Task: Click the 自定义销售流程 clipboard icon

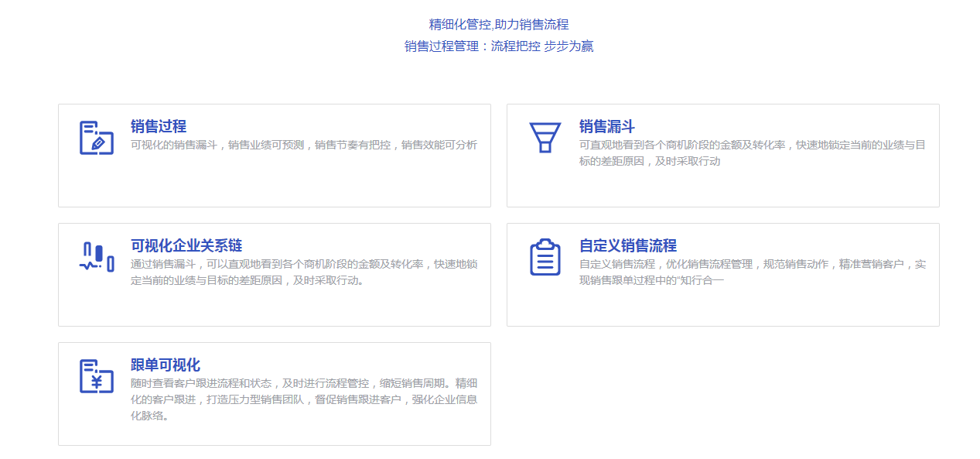Action: (545, 257)
